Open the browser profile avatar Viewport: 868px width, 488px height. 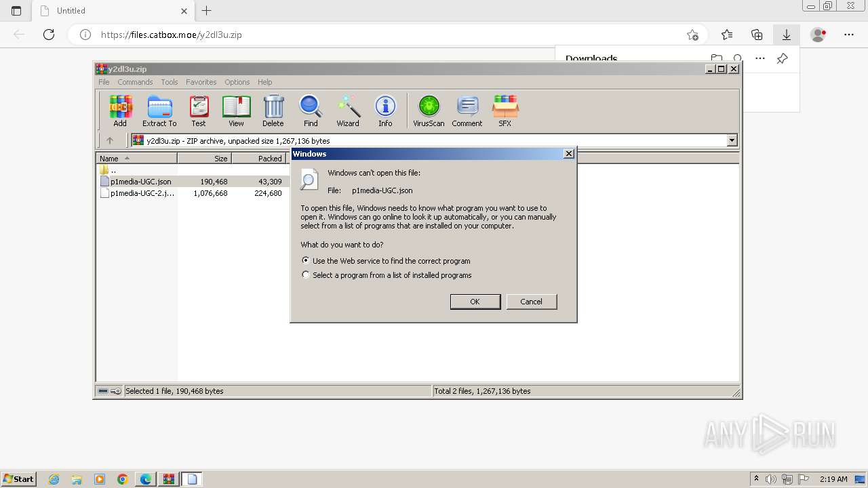[x=818, y=35]
